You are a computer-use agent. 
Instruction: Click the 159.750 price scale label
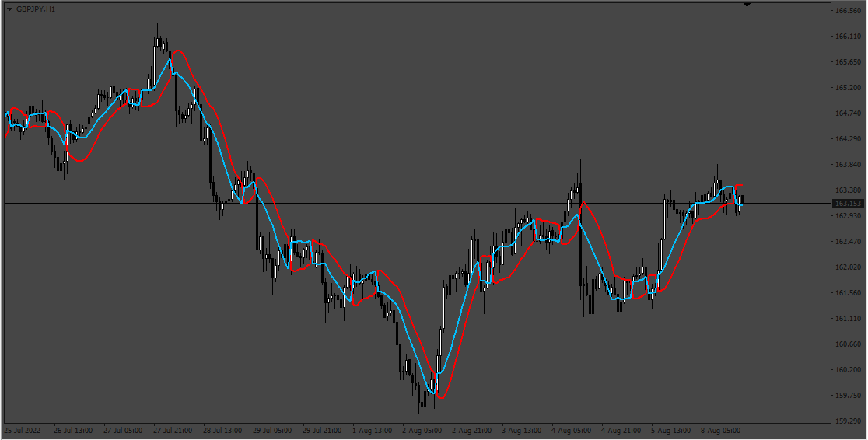(848, 396)
